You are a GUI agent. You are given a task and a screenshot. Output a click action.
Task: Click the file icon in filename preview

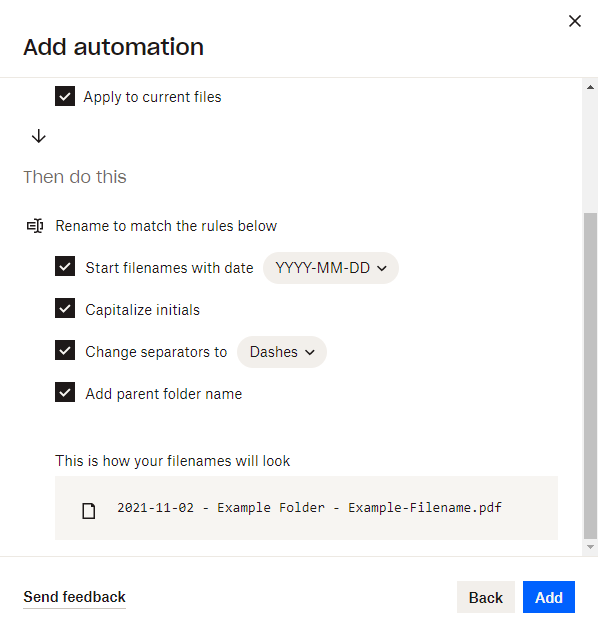tap(89, 511)
